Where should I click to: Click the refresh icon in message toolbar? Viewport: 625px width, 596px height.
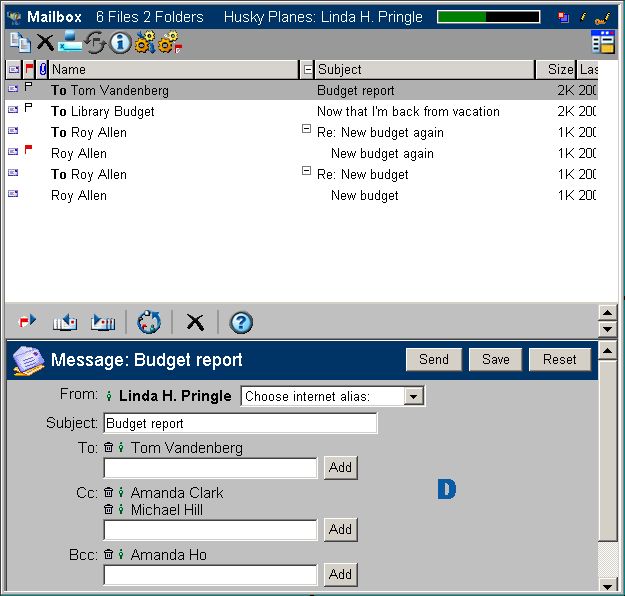pos(149,322)
